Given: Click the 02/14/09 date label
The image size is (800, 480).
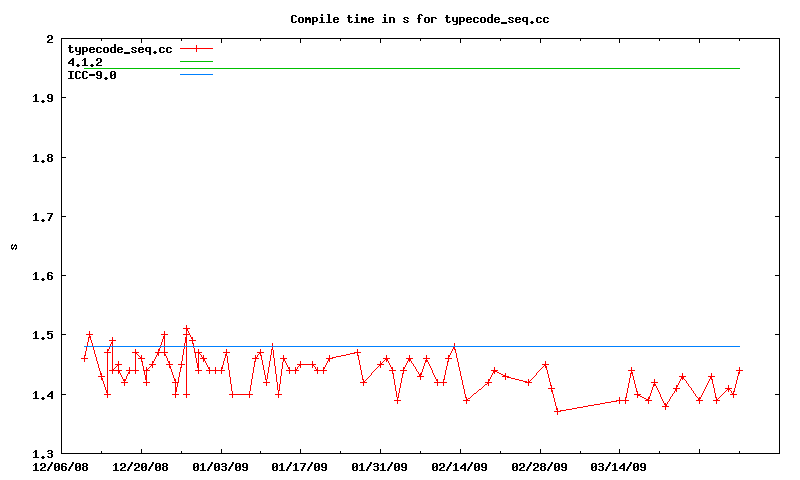Looking at the screenshot, I should [x=460, y=466].
